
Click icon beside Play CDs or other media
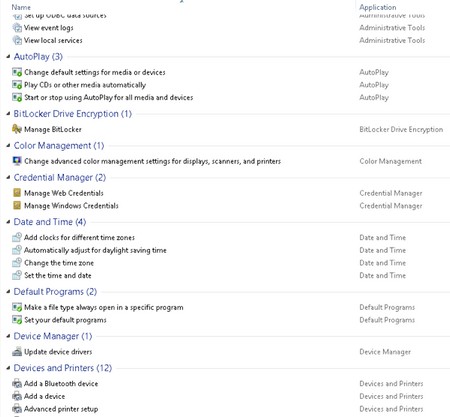tap(17, 85)
